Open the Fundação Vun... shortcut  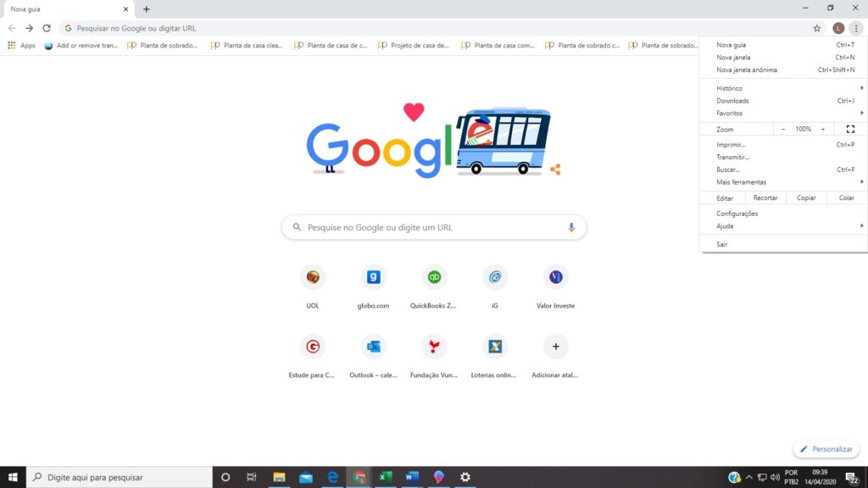coord(434,358)
